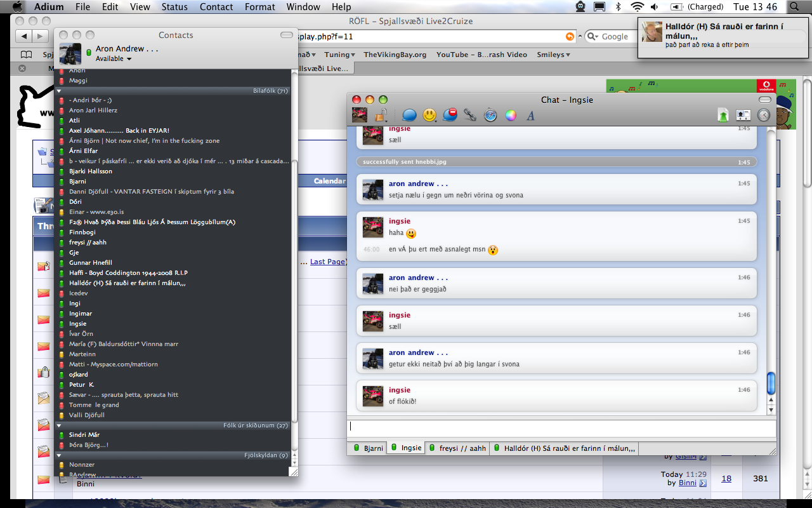
Task: Select contact Gunnar Hnefill in list
Action: click(x=91, y=262)
